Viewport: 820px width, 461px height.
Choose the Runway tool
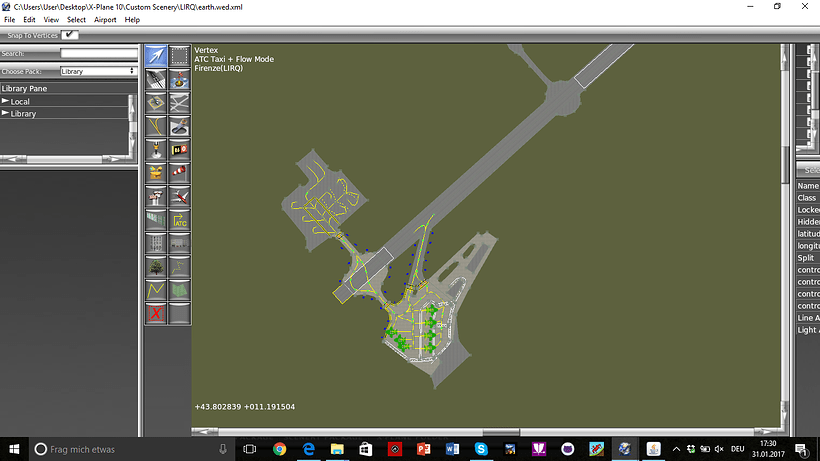point(156,79)
